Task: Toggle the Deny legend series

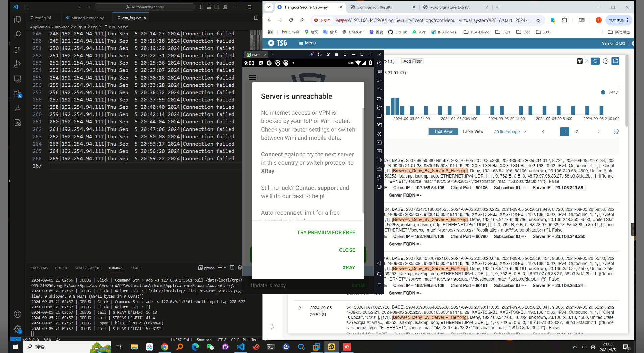Action: click(x=609, y=92)
